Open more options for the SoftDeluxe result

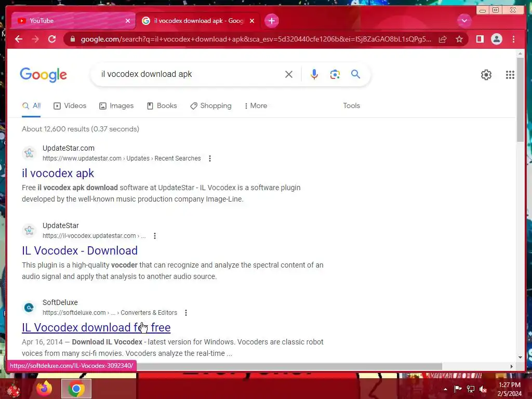186,313
